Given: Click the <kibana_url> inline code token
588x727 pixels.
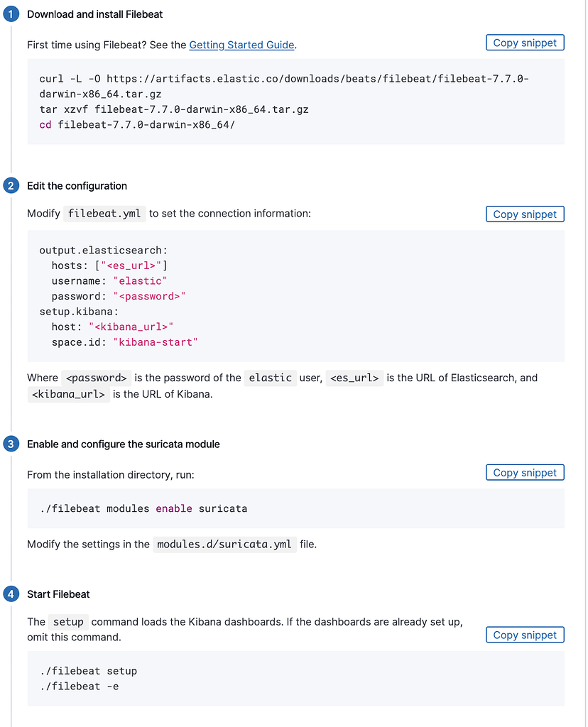Looking at the screenshot, I should pos(68,393).
